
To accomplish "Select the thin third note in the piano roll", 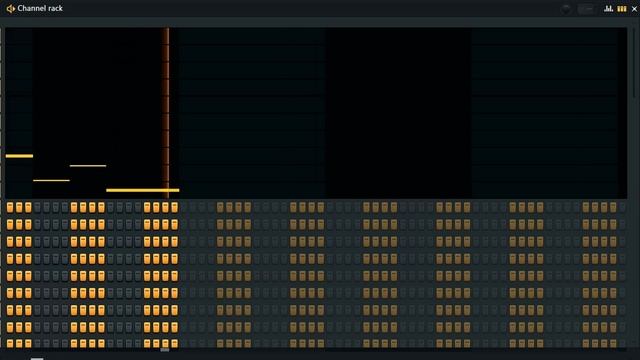I will [x=88, y=166].
